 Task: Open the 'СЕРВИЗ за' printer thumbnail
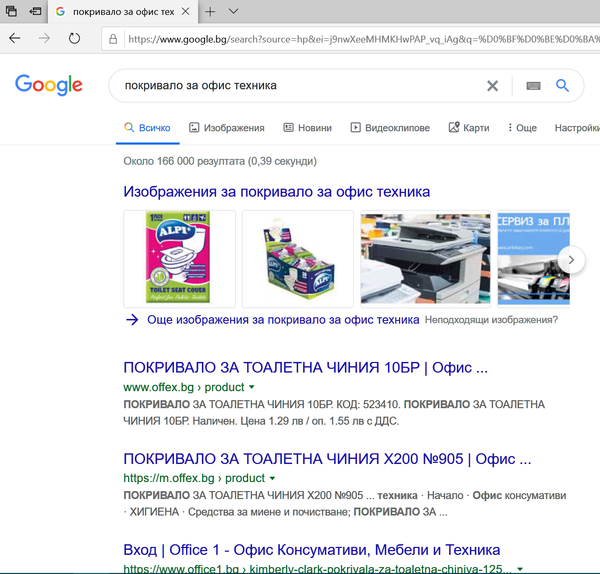pyautogui.click(x=533, y=259)
